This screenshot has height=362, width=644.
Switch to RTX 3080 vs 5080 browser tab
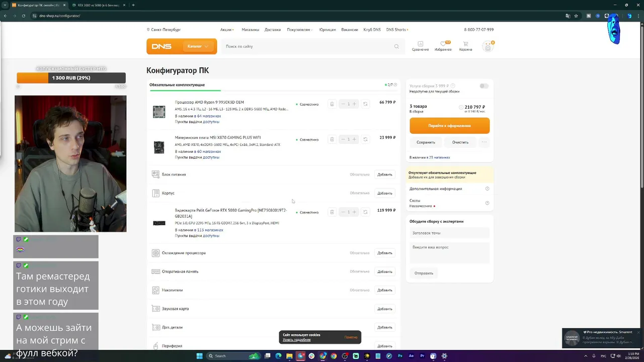(x=98, y=5)
